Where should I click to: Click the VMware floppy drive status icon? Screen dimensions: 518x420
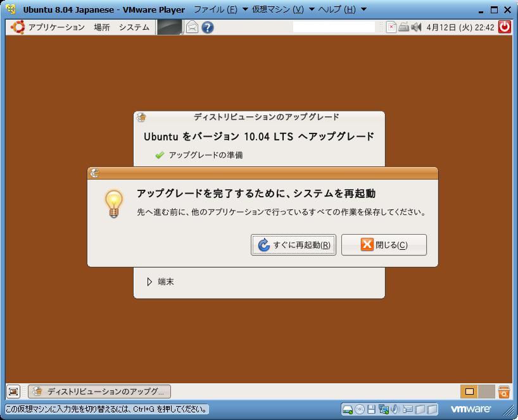point(371,409)
